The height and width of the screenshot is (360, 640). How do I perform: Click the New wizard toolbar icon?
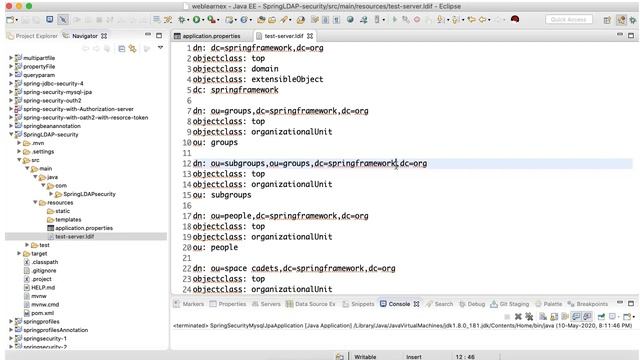10,20
